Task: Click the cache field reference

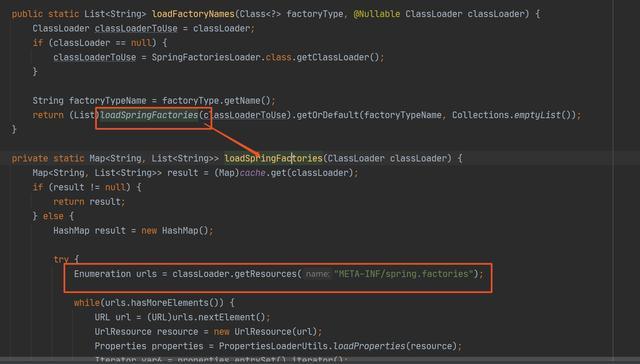Action: (x=253, y=173)
